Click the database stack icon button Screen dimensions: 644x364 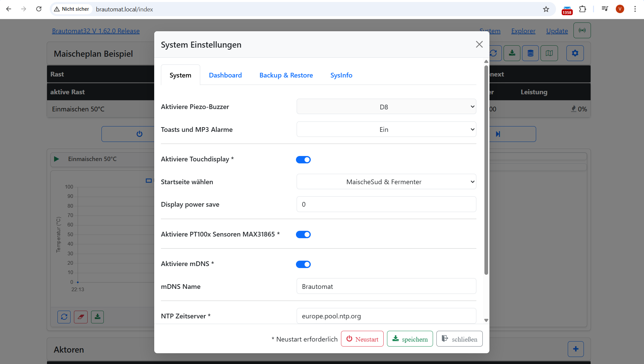[x=530, y=53]
